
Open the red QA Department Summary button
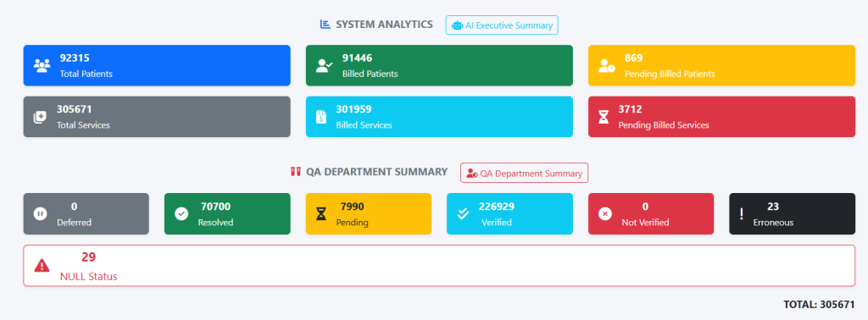(524, 173)
